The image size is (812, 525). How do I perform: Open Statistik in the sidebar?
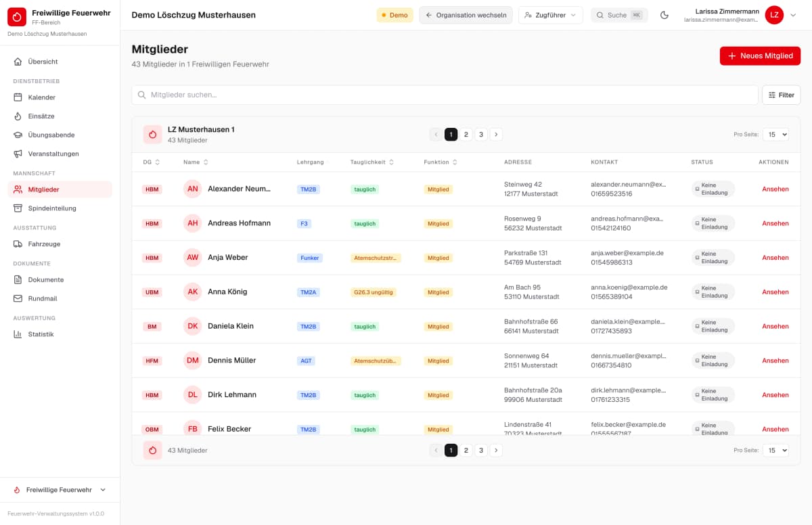(60, 334)
